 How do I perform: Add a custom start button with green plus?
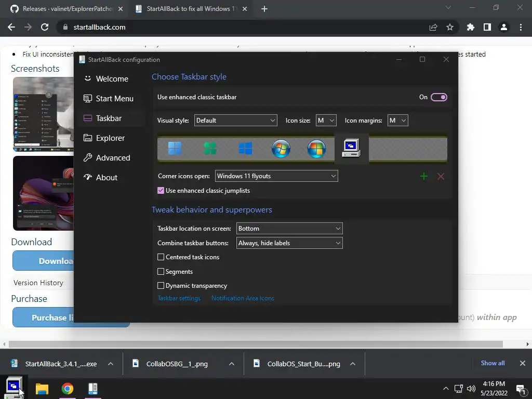pos(424,176)
